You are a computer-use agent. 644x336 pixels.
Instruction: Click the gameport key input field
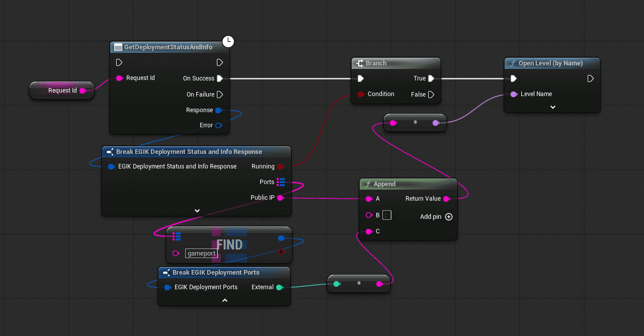click(201, 254)
